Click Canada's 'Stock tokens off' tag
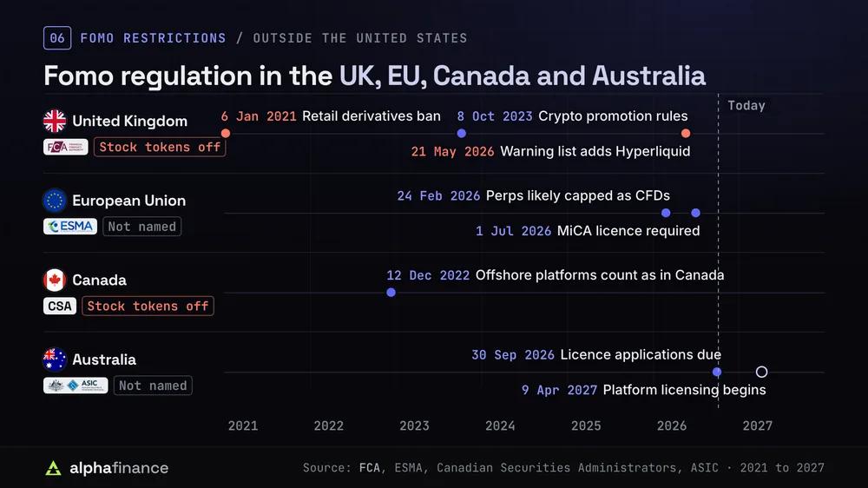 point(148,306)
